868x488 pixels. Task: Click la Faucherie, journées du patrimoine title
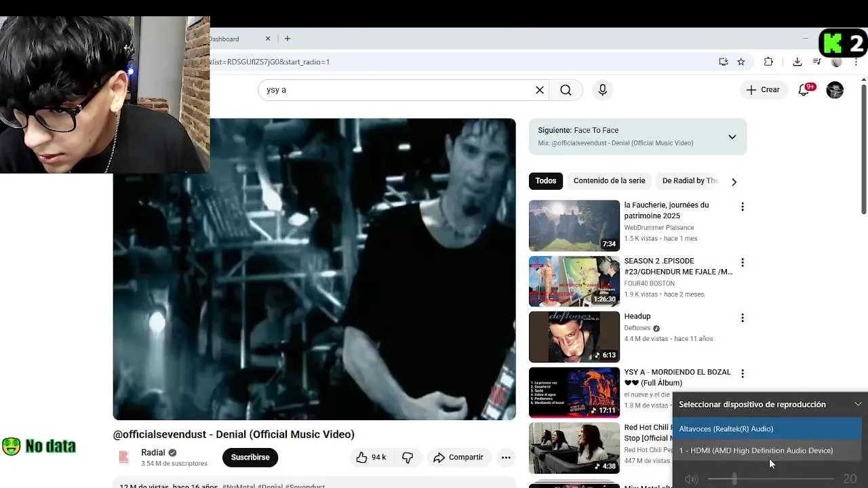[x=667, y=210]
